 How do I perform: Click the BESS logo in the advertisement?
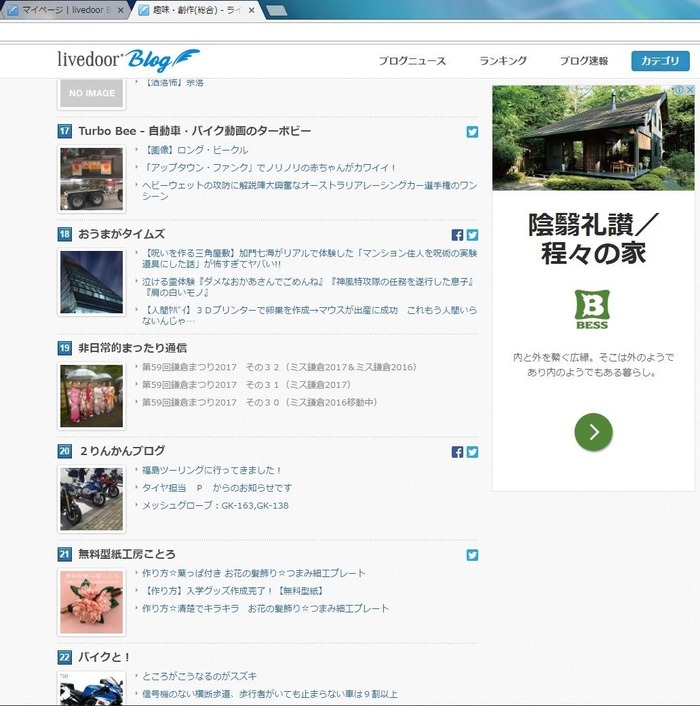(592, 309)
